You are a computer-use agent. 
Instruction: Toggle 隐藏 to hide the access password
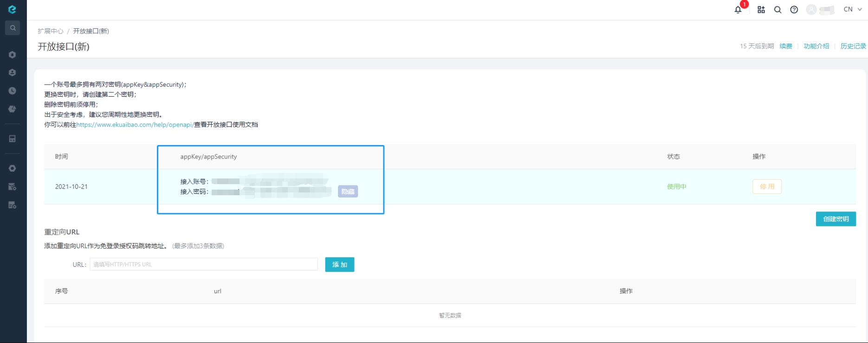point(348,191)
